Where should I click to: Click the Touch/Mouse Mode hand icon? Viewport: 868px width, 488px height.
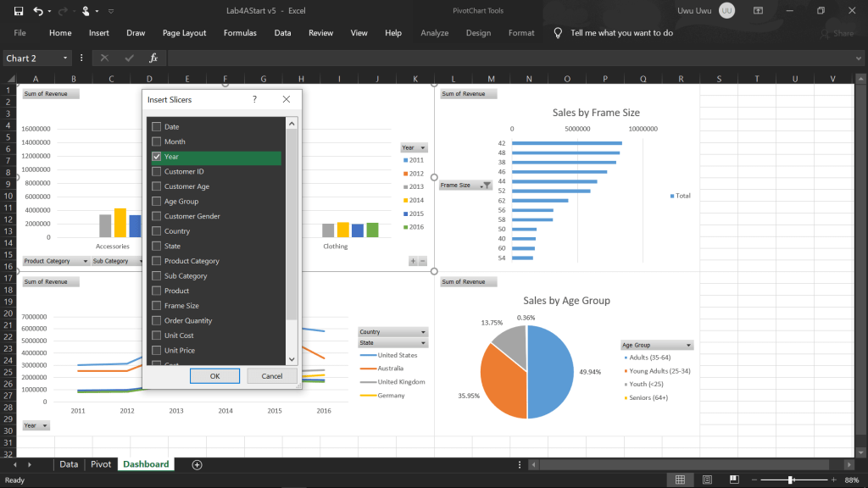point(86,11)
